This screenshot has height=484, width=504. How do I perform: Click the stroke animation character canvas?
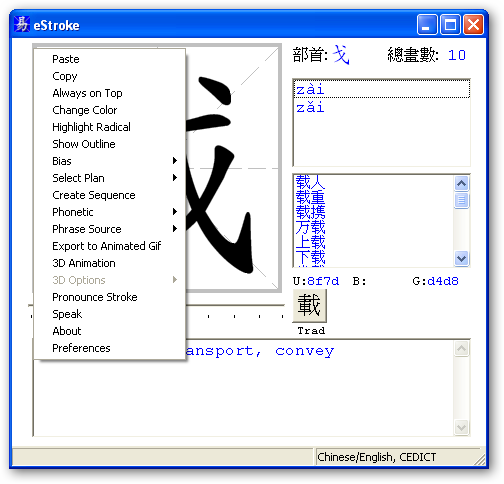click(232, 168)
